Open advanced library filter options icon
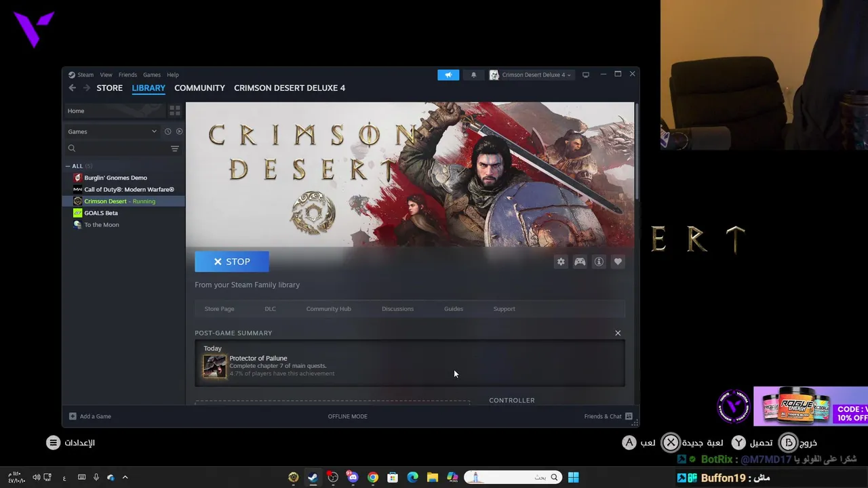Image resolution: width=868 pixels, height=488 pixels. (175, 148)
